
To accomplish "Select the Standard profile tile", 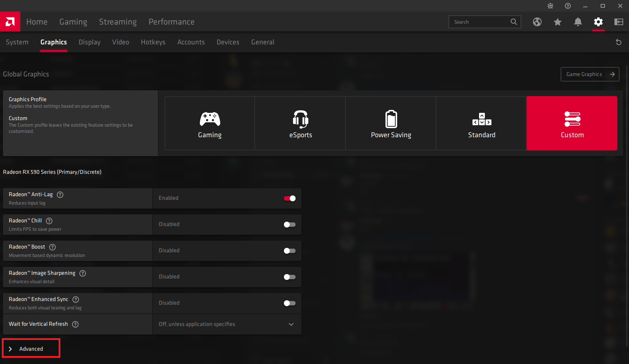I will pos(482,123).
